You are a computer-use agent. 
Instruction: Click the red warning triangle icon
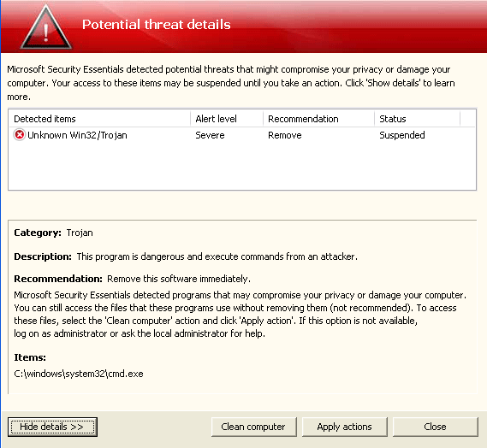coord(46,28)
